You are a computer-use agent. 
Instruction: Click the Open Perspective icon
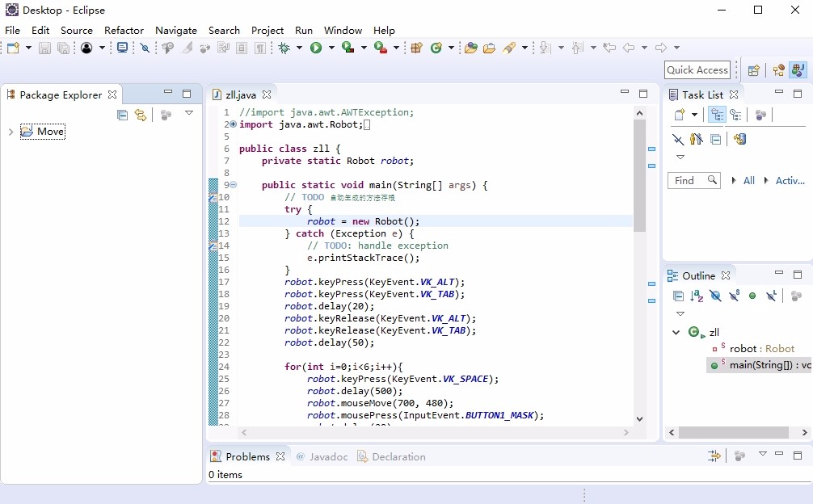tap(754, 70)
